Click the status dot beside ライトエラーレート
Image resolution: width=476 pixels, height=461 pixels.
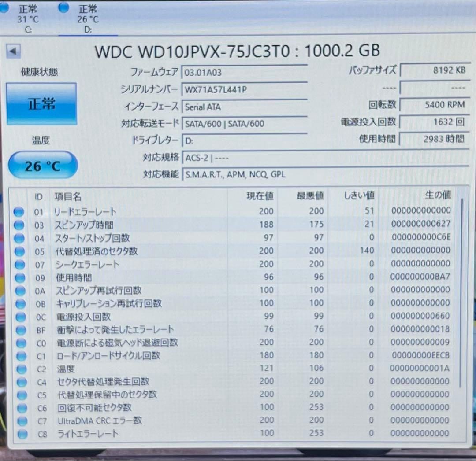[19, 434]
